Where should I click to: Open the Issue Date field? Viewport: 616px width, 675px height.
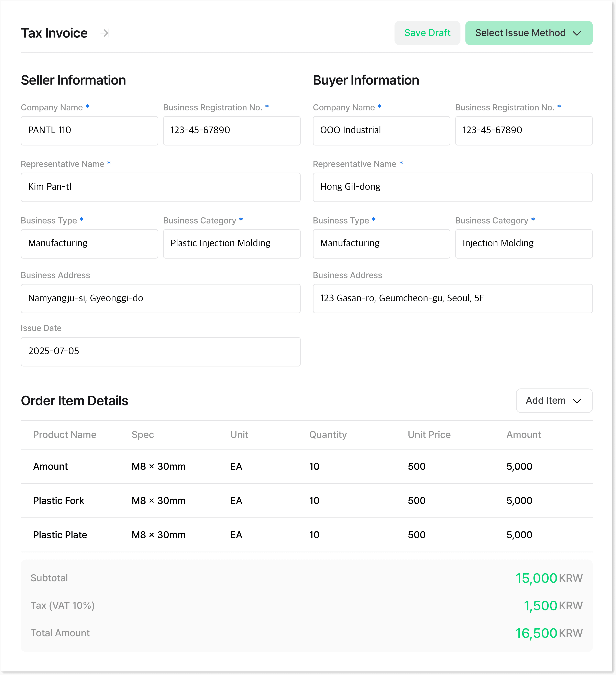(160, 351)
